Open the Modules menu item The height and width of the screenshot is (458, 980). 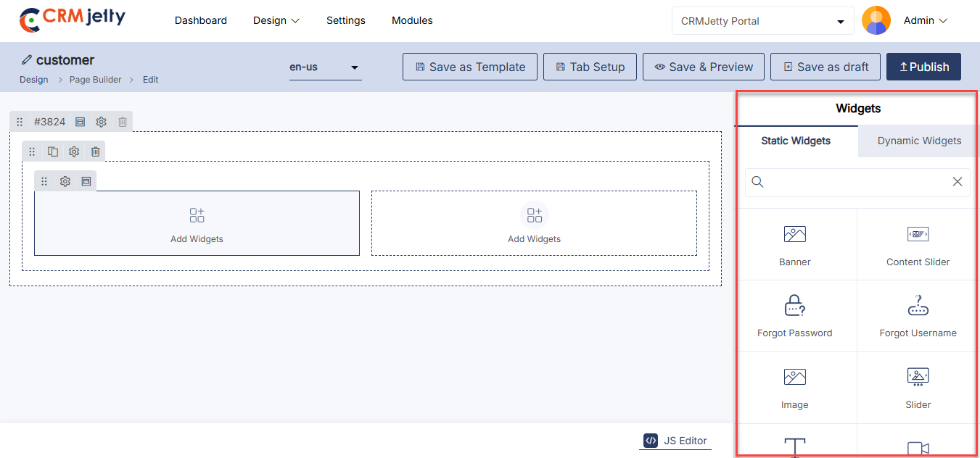[412, 20]
